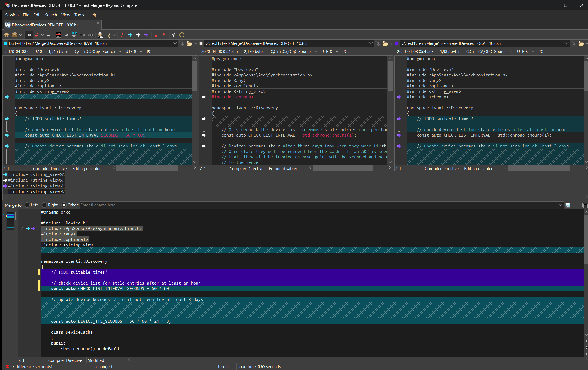Click the first glasses view icon
Image resolution: width=588 pixels, height=370 pixels.
click(82, 35)
